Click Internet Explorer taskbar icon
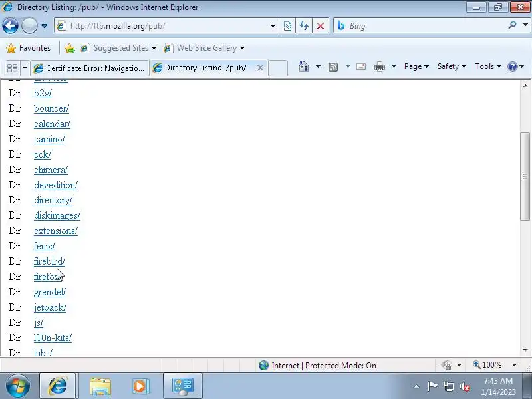 (x=58, y=386)
